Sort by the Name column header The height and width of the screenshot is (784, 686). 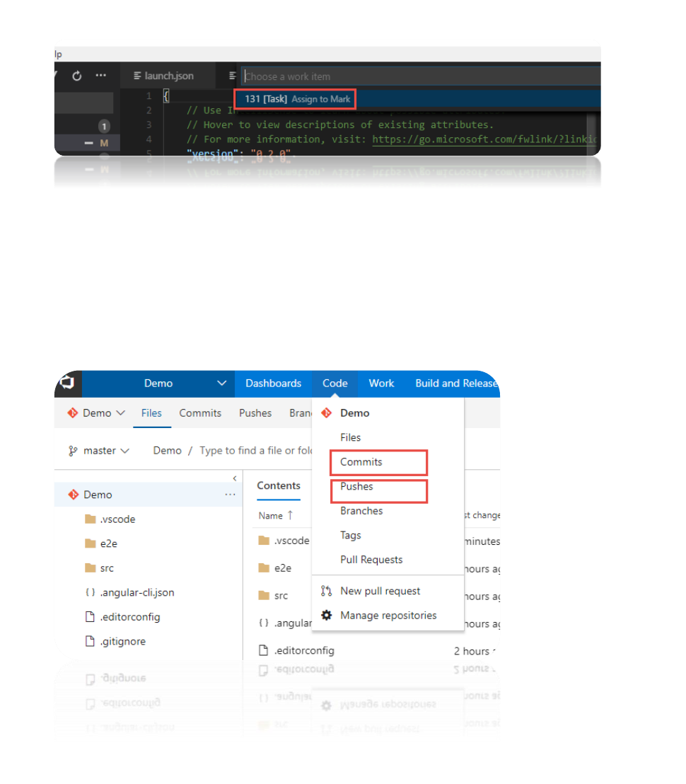(x=275, y=516)
